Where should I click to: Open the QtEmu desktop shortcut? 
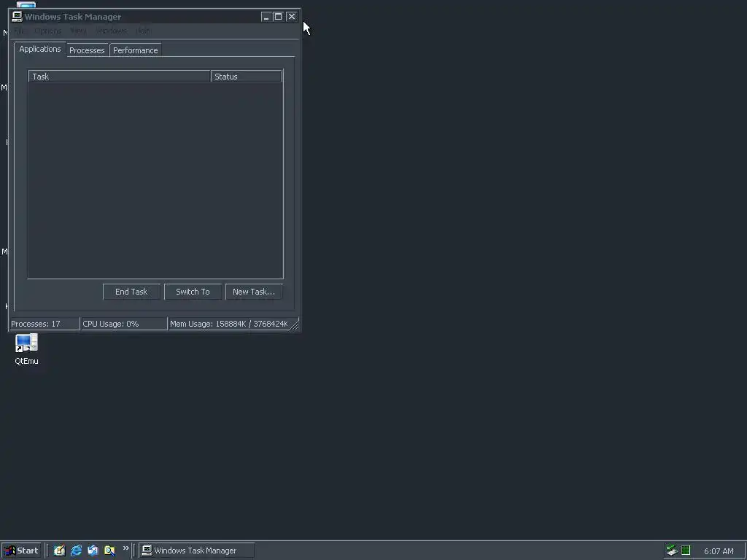click(x=26, y=349)
